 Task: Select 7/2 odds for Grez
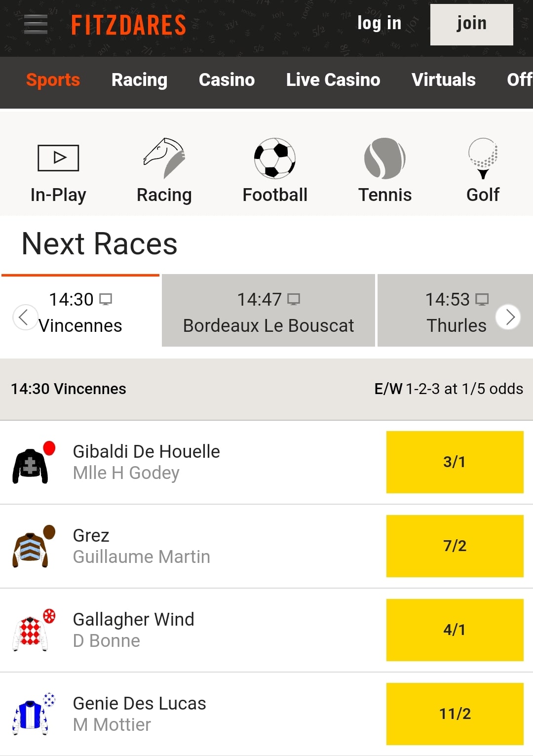click(454, 547)
